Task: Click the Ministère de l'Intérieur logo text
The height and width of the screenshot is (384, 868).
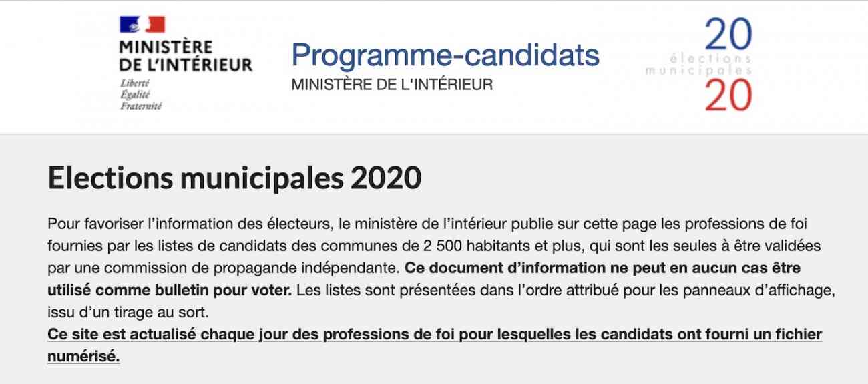Action: [186, 56]
